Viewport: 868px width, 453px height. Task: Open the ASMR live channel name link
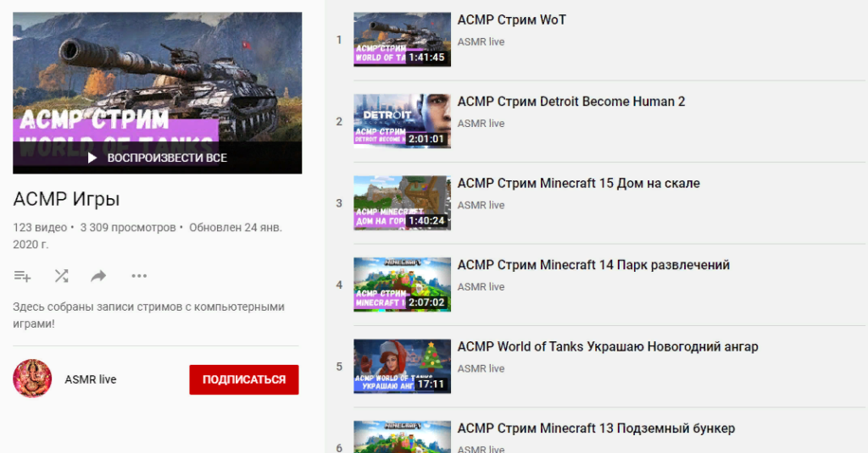point(91,379)
